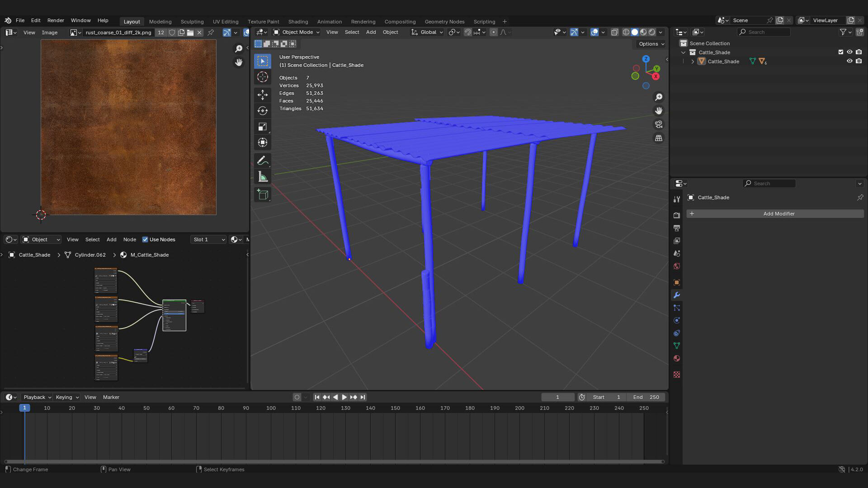Select the Add Cube tool

tap(263, 195)
